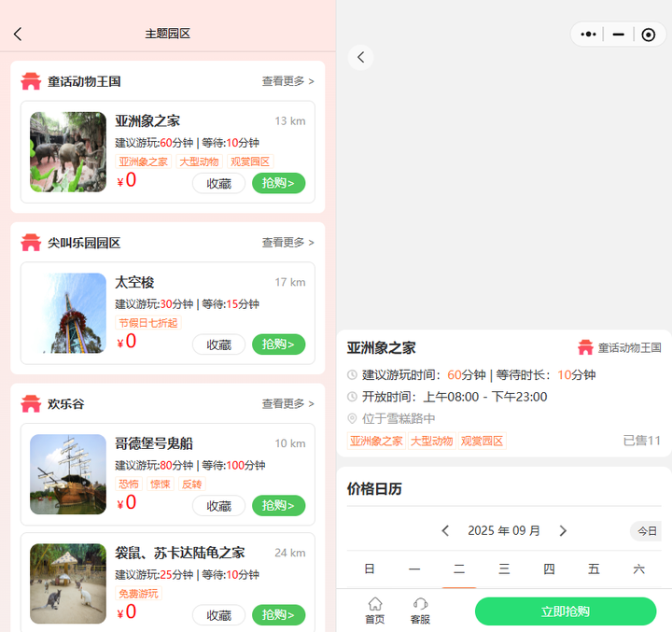Click the 欢乐谷 pavilion icon

click(x=31, y=403)
